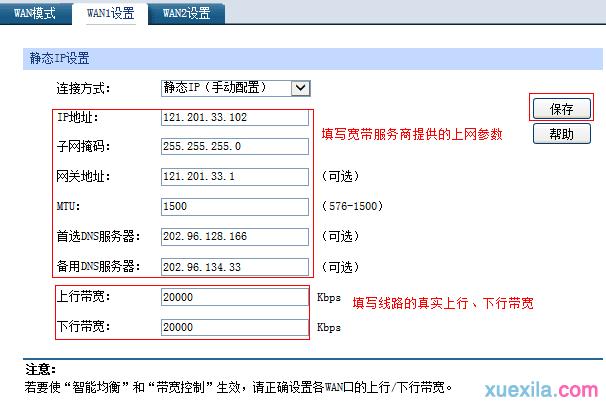Click the 连接方式 label
The image size is (606, 402).
83,89
